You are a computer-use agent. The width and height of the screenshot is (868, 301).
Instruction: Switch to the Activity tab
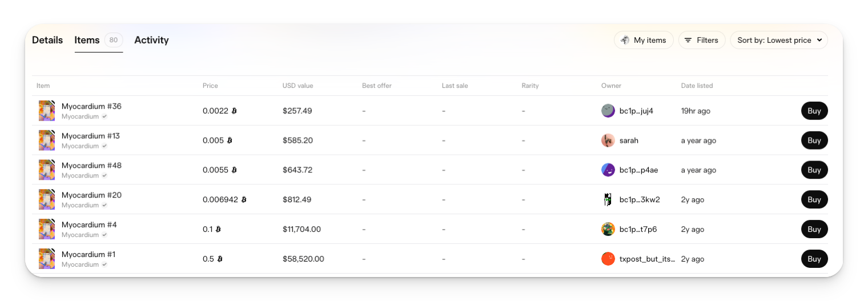151,40
